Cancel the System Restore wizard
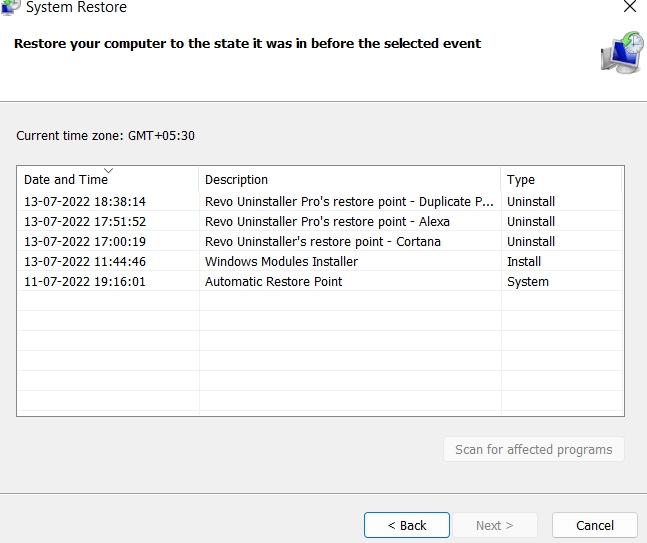This screenshot has height=543, width=647. click(594, 525)
